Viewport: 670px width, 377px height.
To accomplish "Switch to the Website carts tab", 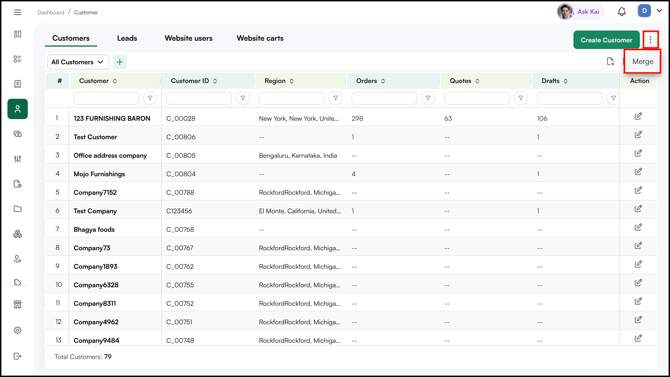I will coord(260,38).
